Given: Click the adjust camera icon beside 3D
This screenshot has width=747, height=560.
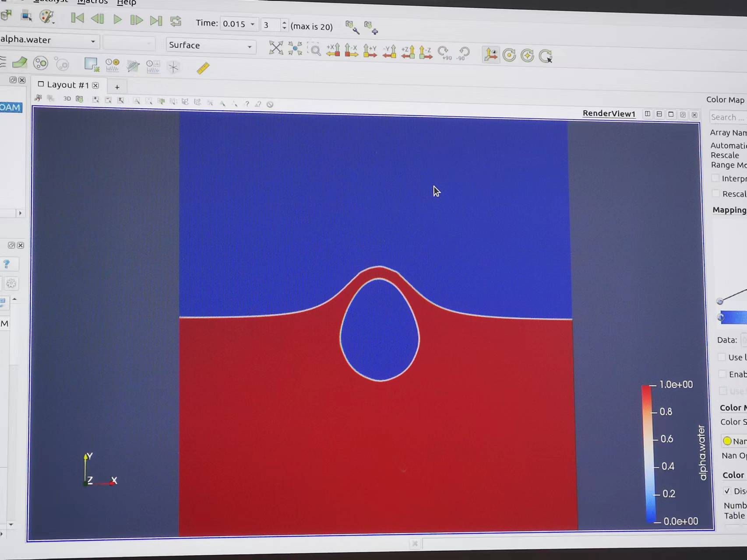Looking at the screenshot, I should pyautogui.click(x=79, y=99).
